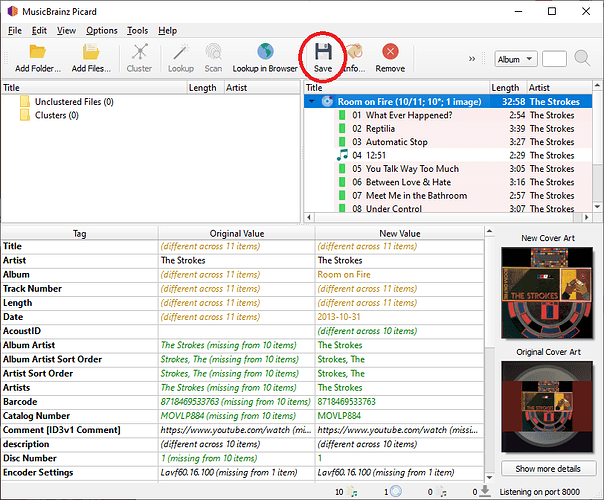Click the Original Cover Art thumbnail
The width and height of the screenshot is (604, 500).
tap(547, 406)
